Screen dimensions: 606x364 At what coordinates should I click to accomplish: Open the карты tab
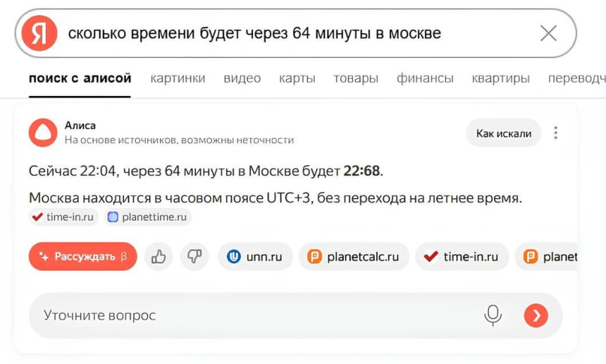[x=297, y=78]
